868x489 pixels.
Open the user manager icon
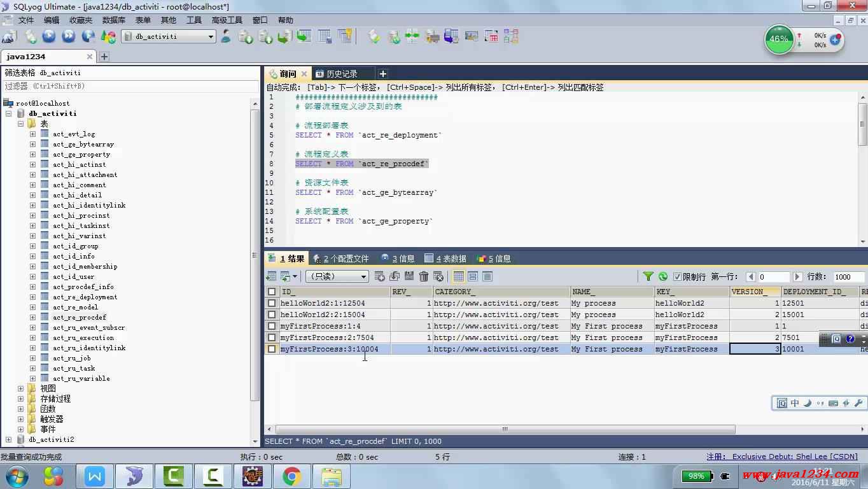(x=226, y=37)
